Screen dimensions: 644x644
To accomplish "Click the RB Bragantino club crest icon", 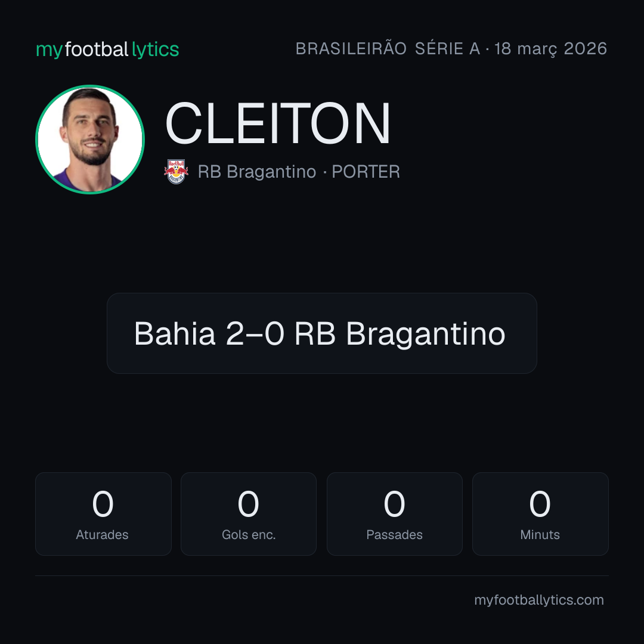I will pyautogui.click(x=176, y=172).
